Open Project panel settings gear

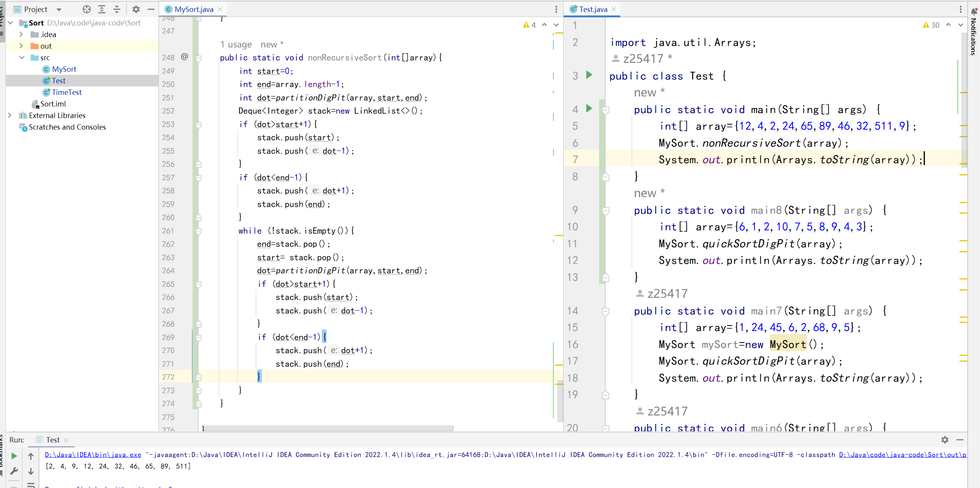(x=136, y=9)
